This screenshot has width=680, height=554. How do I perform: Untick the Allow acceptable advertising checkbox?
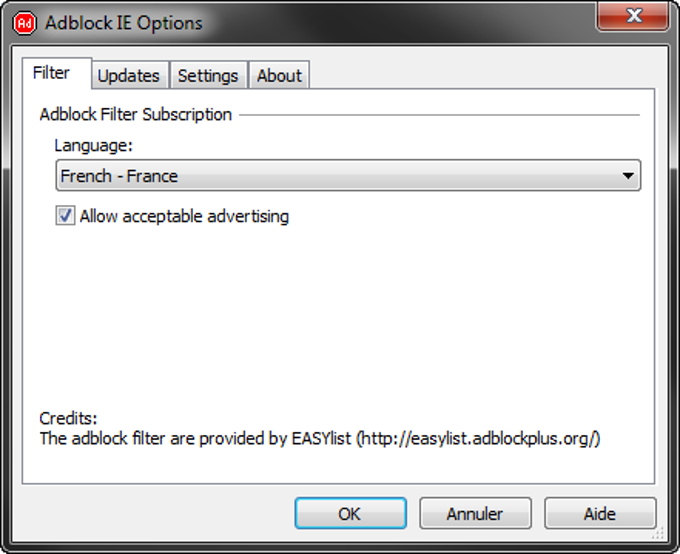point(65,215)
